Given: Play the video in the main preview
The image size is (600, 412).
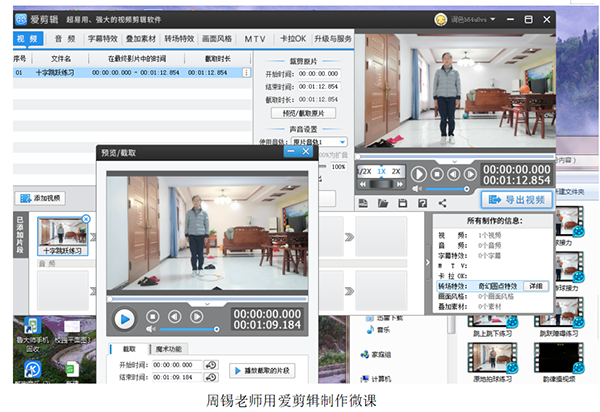Looking at the screenshot, I should point(419,174).
